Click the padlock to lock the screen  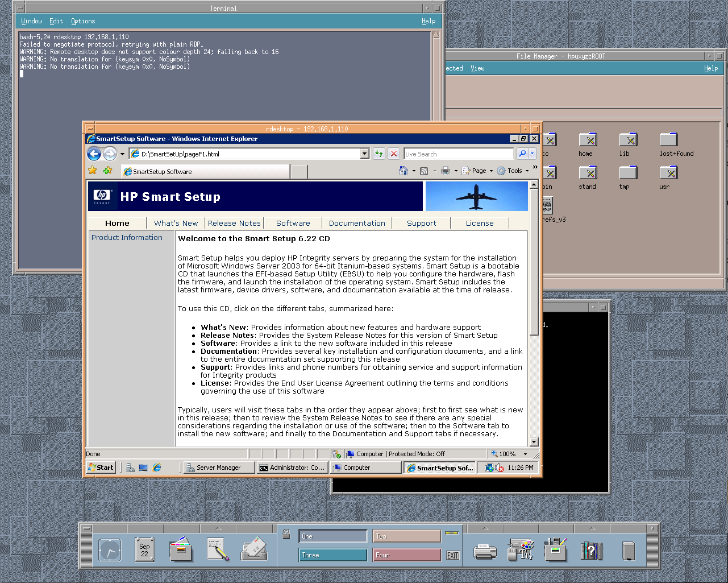coord(286,535)
